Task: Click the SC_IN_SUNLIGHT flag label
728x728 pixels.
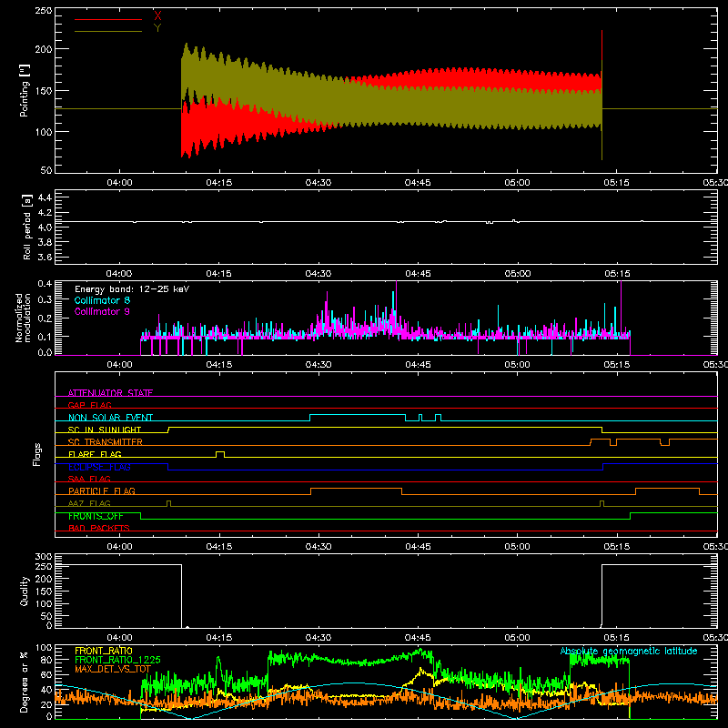Action: tap(105, 430)
